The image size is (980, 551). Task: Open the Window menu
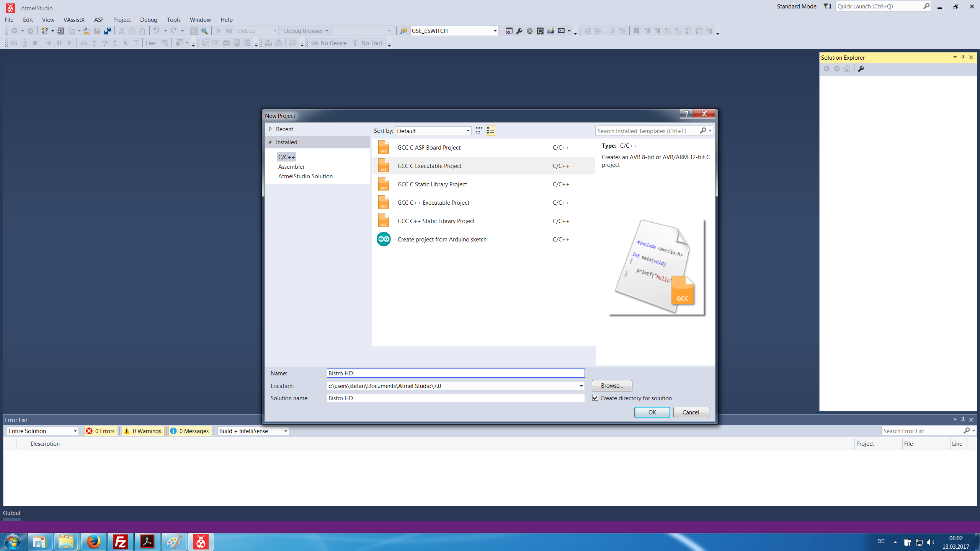200,20
